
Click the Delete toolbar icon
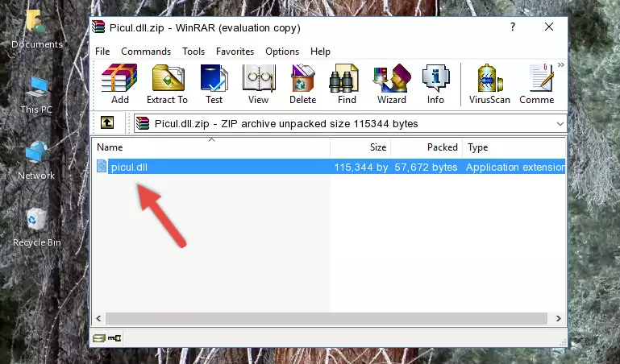(x=303, y=84)
